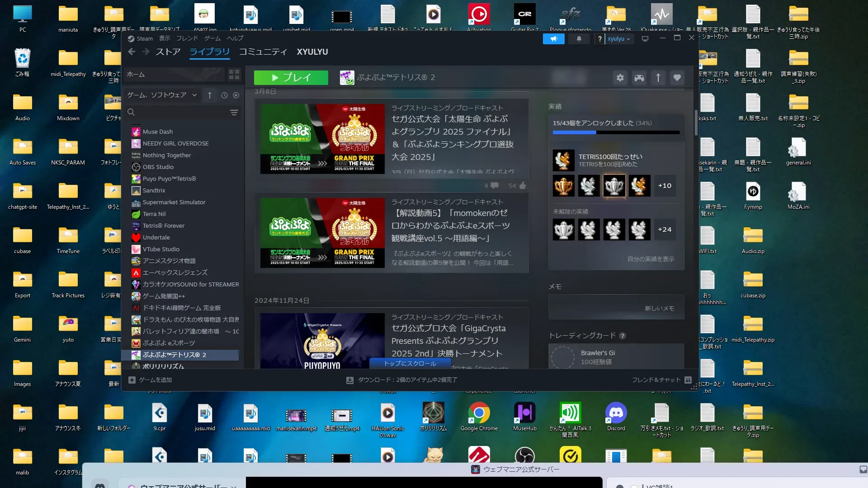Screen dimensions: 868x488
Task: Click the achievements progress bar
Action: pos(616,132)
